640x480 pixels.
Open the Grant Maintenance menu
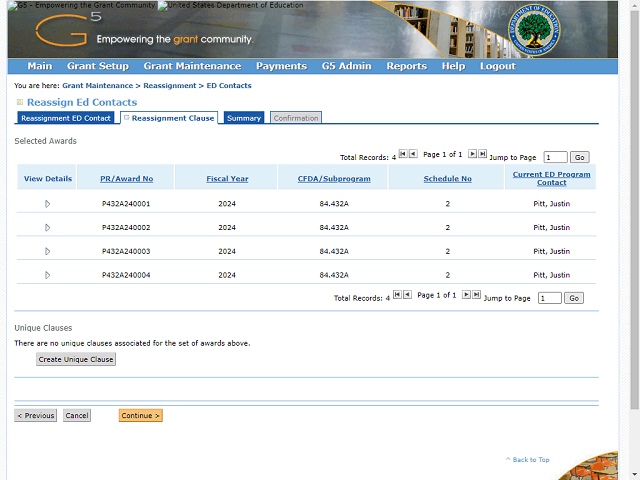(x=192, y=66)
